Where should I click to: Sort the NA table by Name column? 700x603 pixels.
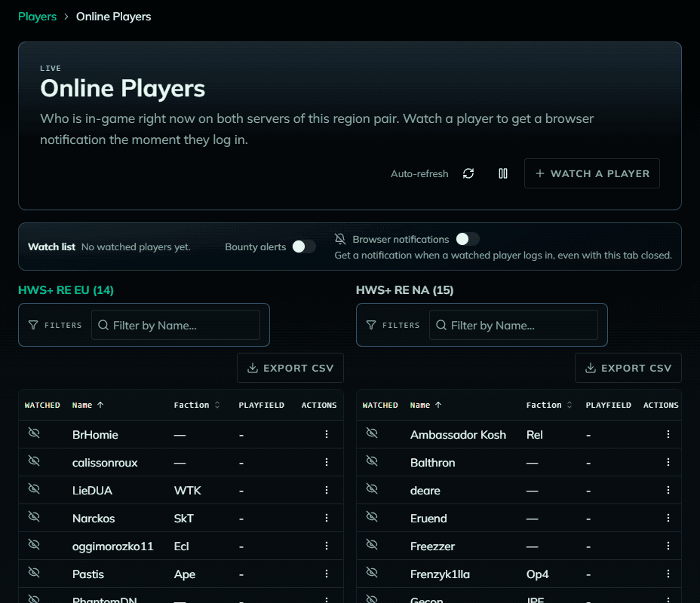point(426,405)
